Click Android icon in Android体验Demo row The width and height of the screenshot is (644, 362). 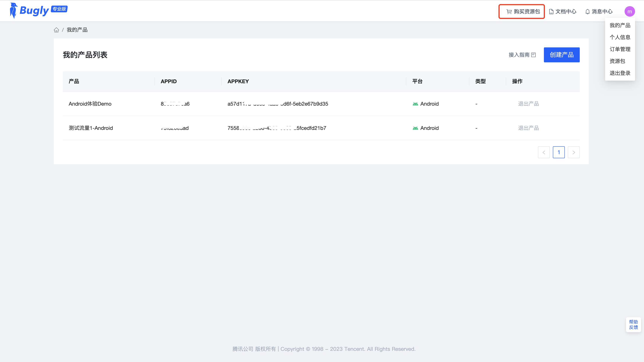pyautogui.click(x=415, y=104)
